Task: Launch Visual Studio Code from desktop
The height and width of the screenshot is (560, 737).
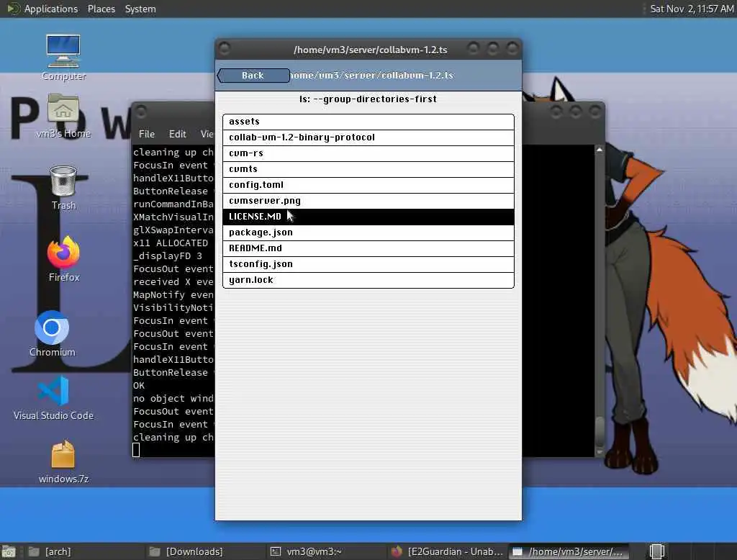Action: 53,398
